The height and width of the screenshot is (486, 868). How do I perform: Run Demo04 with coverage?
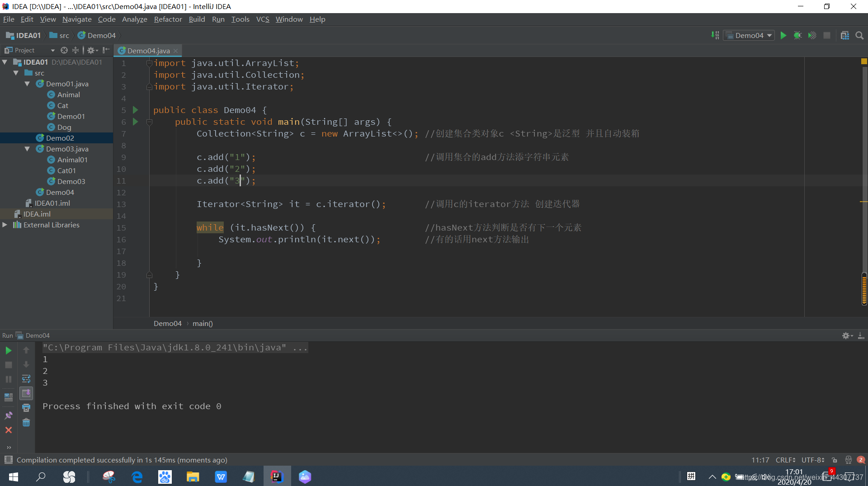[x=812, y=35]
